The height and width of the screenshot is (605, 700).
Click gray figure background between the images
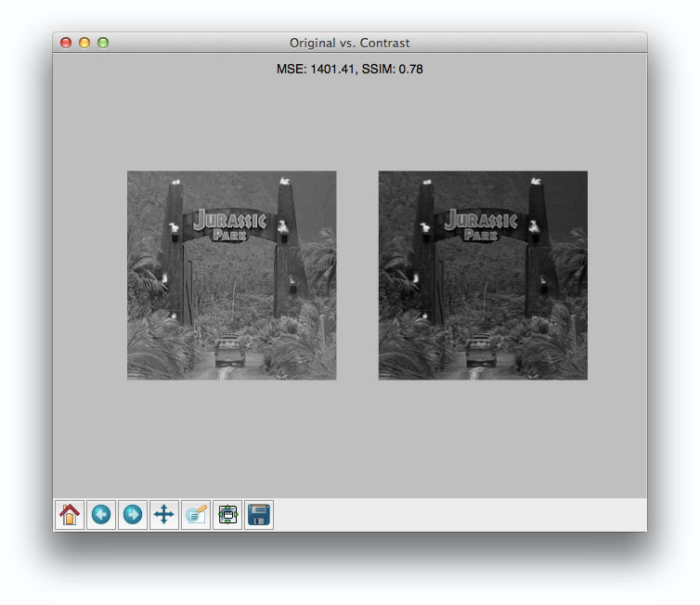[357, 276]
